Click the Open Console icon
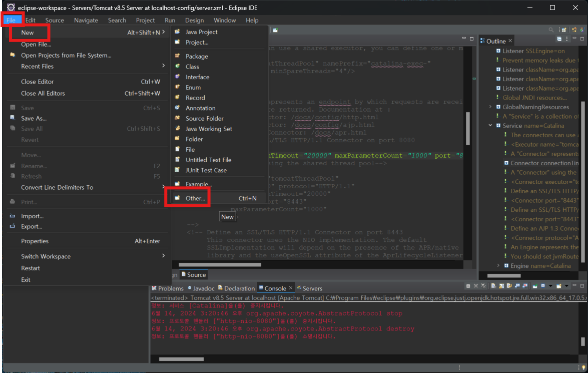This screenshot has height=373, width=588. click(x=559, y=286)
